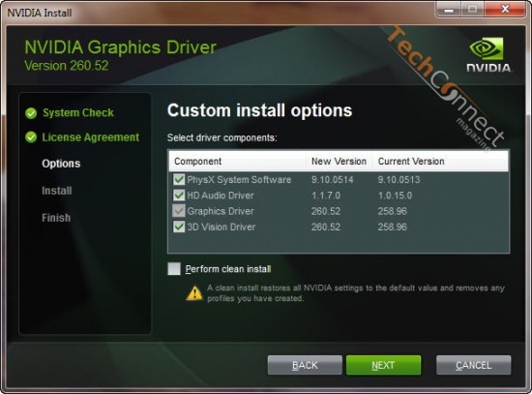
Task: Click the Select driver components label
Action: point(222,137)
